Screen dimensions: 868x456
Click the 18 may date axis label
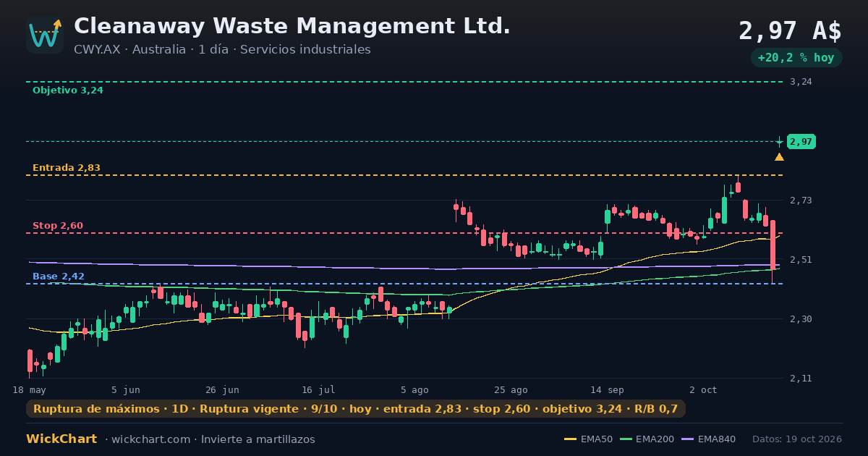click(x=29, y=390)
